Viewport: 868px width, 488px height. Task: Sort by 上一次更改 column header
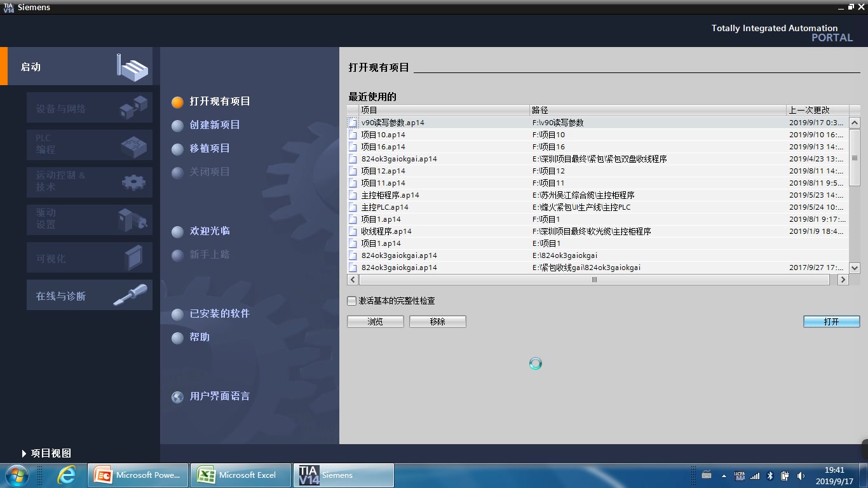click(x=818, y=110)
